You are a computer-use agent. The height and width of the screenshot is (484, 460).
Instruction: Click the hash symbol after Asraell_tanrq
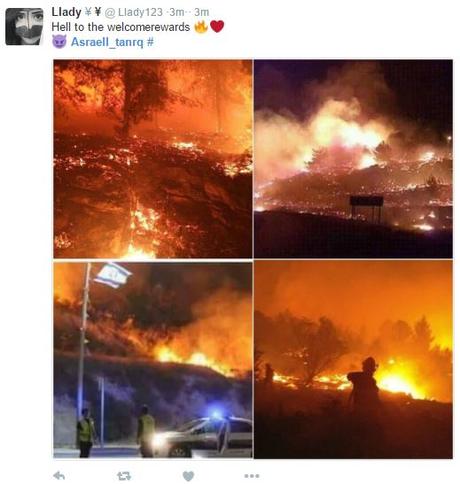(150, 42)
